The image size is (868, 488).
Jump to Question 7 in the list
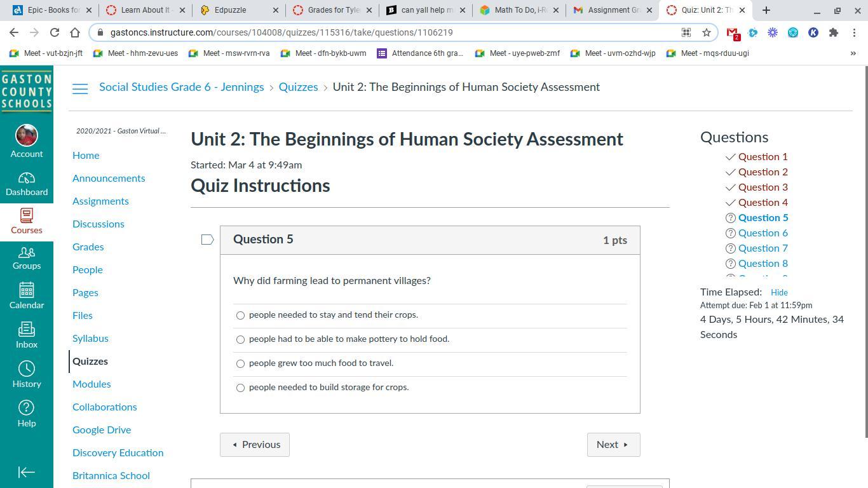tap(763, 248)
